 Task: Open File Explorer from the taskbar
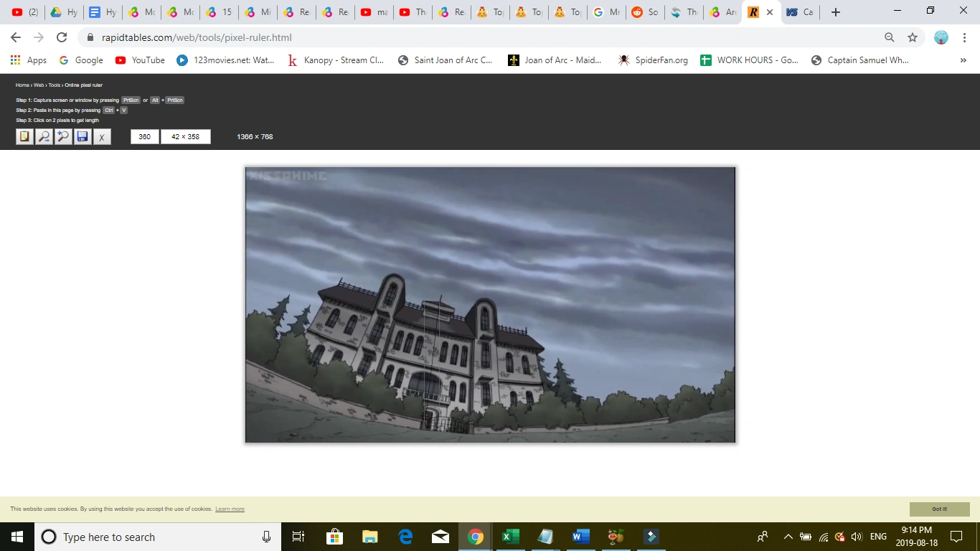pyautogui.click(x=369, y=537)
